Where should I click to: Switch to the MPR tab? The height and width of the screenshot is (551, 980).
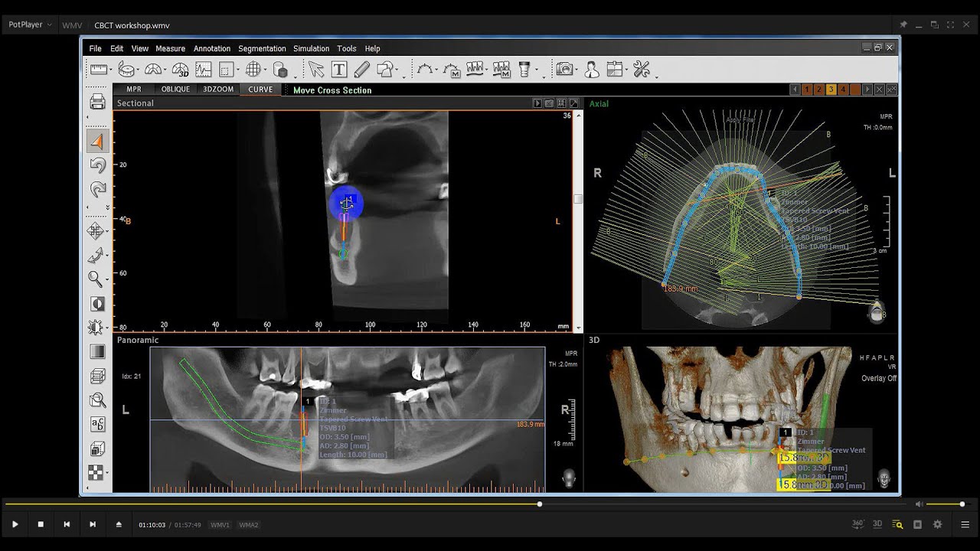(x=134, y=90)
